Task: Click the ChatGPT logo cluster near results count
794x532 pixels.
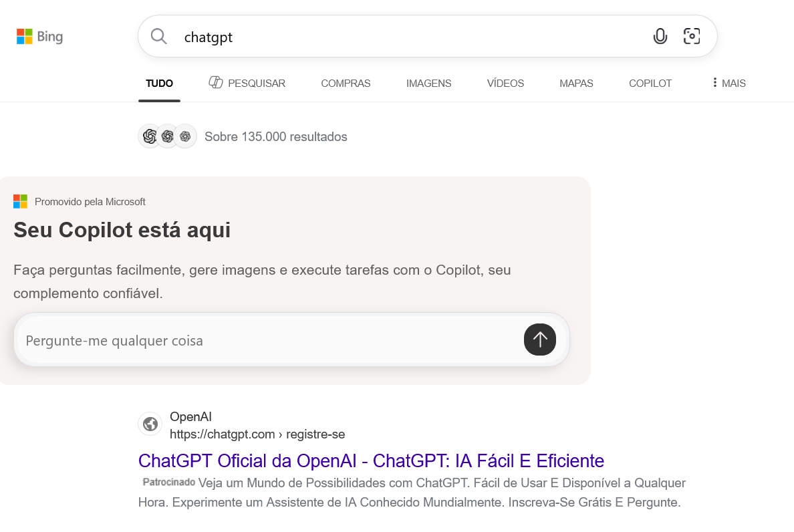Action: (167, 136)
